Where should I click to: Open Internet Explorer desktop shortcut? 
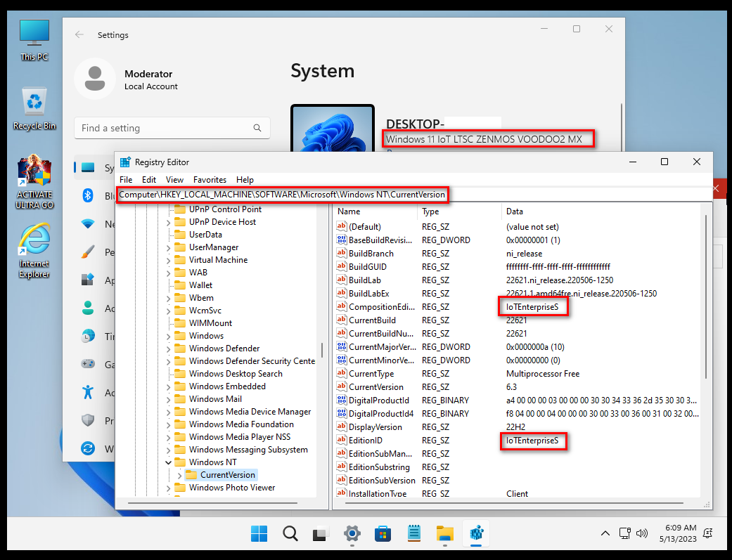point(34,251)
